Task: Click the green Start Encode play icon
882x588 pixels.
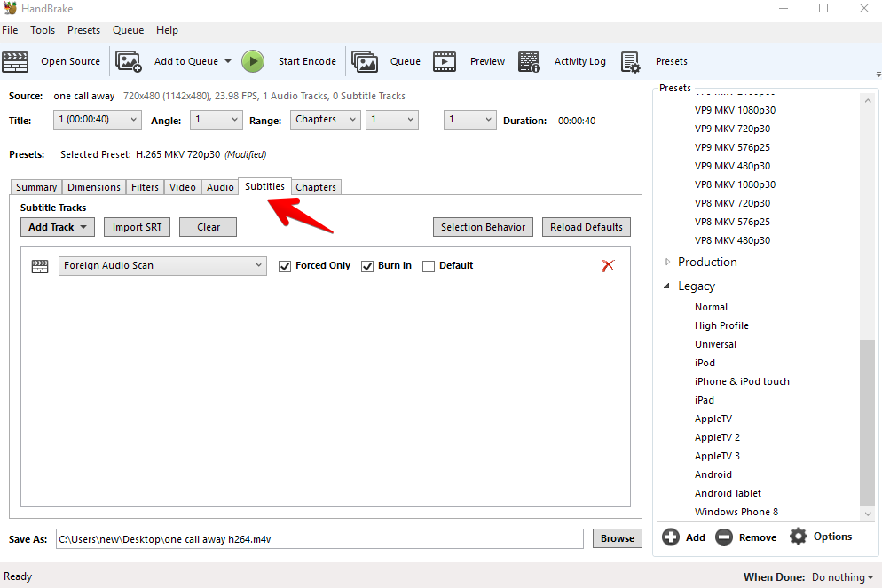Action: 253,61
